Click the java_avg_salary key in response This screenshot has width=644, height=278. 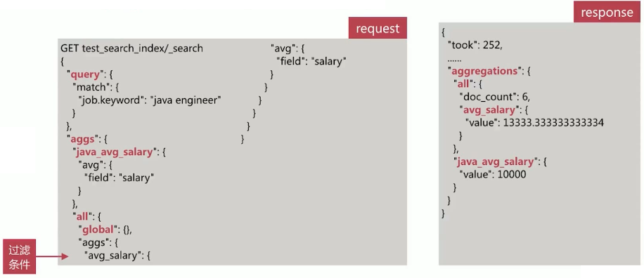pos(496,161)
